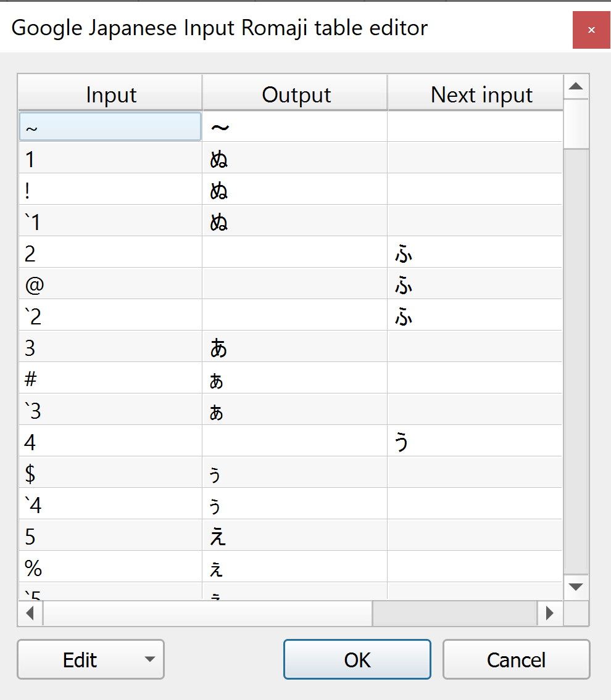Screen dimensions: 611x700
Task: Click the ふ next input in '@' row
Action: click(475, 284)
